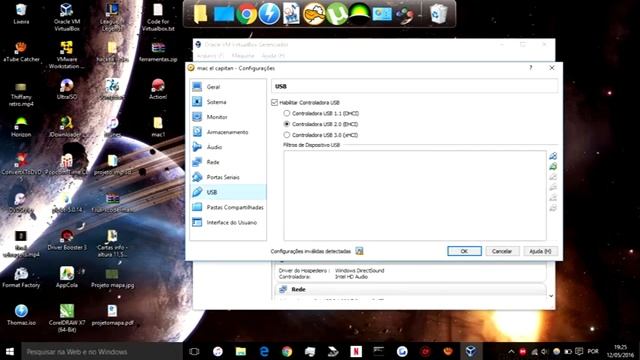
Task: Click Rede section header in VirtualBox Gerenciador
Action: pos(298,289)
